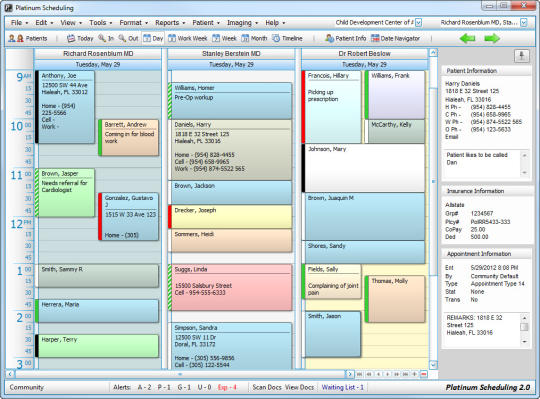Viewport: 540px width, 399px height.
Task: Select Williams, Homer Pre-Op workup appointment
Action: (230, 101)
